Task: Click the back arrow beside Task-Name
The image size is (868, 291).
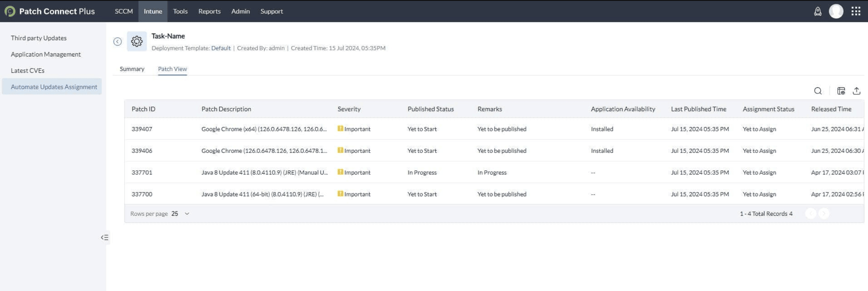Action: (x=117, y=41)
